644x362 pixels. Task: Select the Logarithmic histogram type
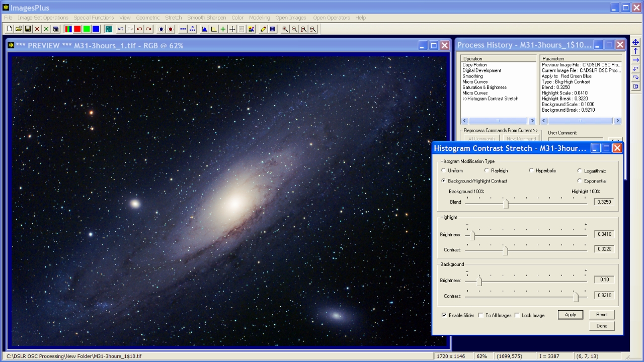(580, 171)
